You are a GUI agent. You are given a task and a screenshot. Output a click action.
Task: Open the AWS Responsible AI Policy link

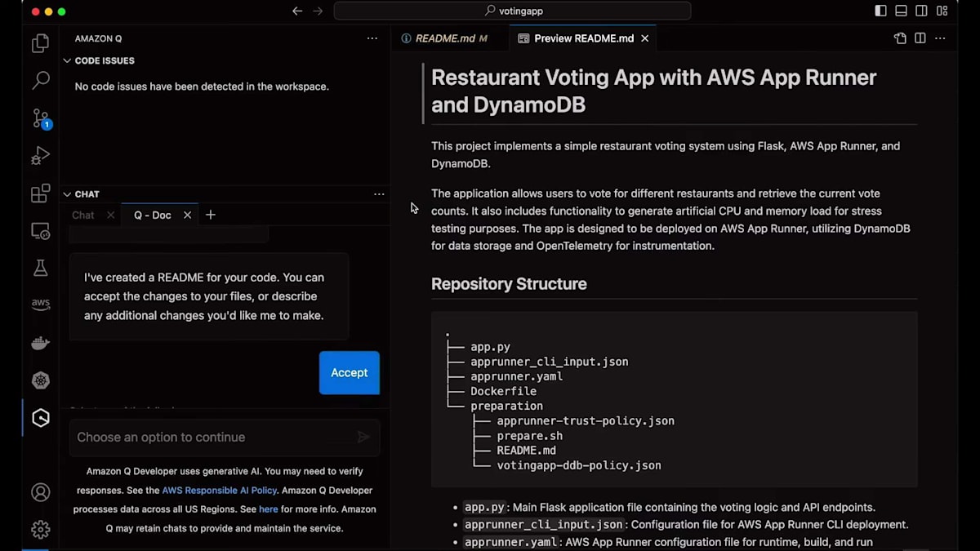point(220,491)
